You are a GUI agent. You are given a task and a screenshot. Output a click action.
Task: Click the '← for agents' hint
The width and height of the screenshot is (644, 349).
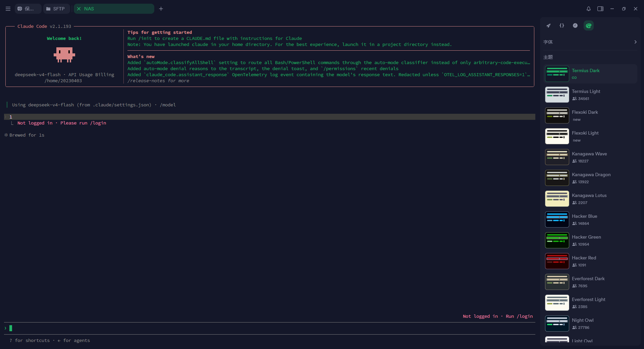click(x=74, y=340)
